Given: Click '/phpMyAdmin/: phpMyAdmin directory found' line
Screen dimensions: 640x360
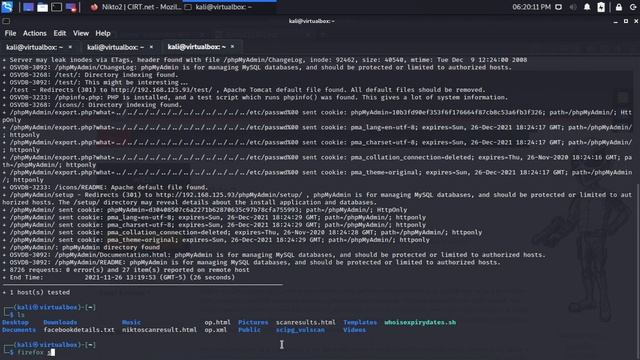Looking at the screenshot, I should 81,247.
